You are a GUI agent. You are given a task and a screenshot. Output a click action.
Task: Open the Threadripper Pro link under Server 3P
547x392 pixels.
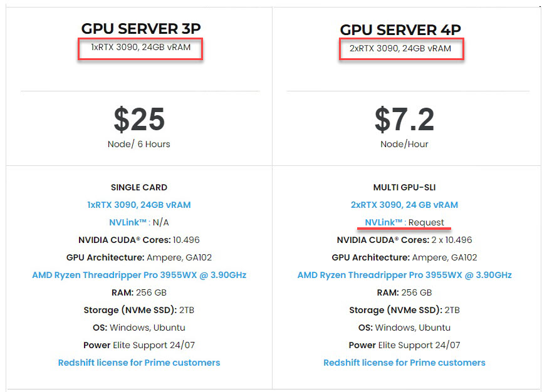pos(139,275)
